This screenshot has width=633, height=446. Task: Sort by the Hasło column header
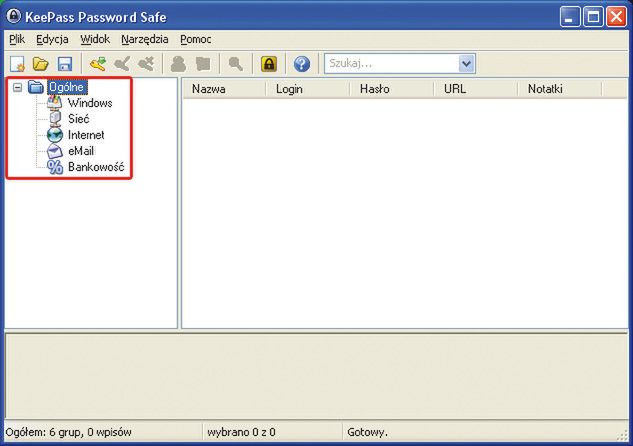coord(392,89)
